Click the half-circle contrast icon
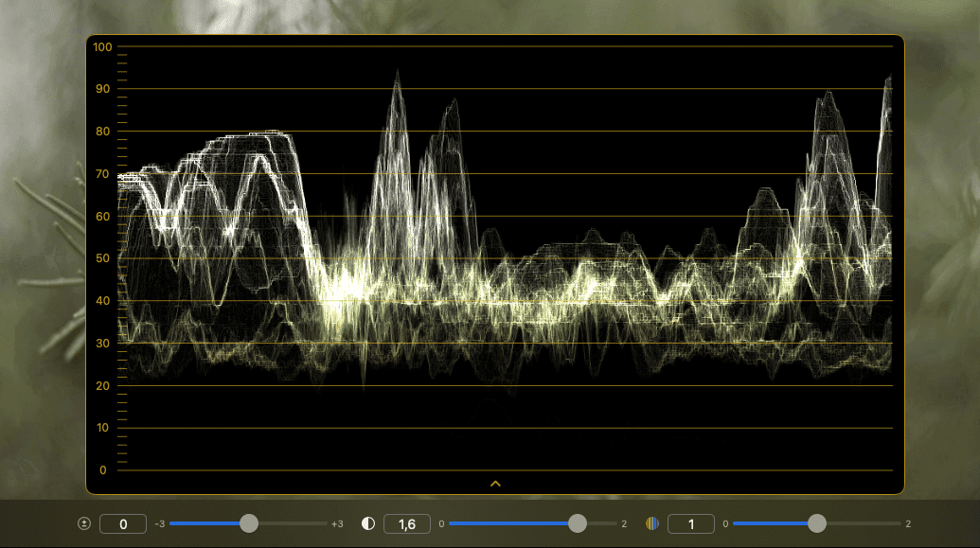The image size is (980, 548). click(368, 523)
